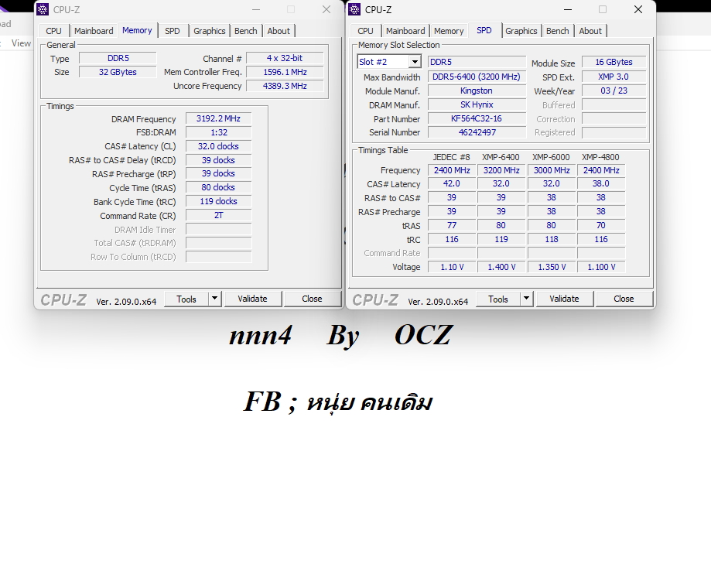Click the DRAM Manuf. value "SK Hynix"
Screen dimensions: 711x588
point(477,104)
